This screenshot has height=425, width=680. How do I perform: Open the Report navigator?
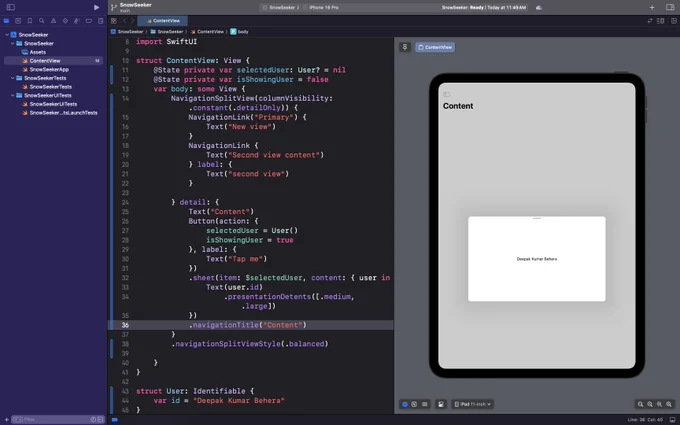click(x=101, y=21)
